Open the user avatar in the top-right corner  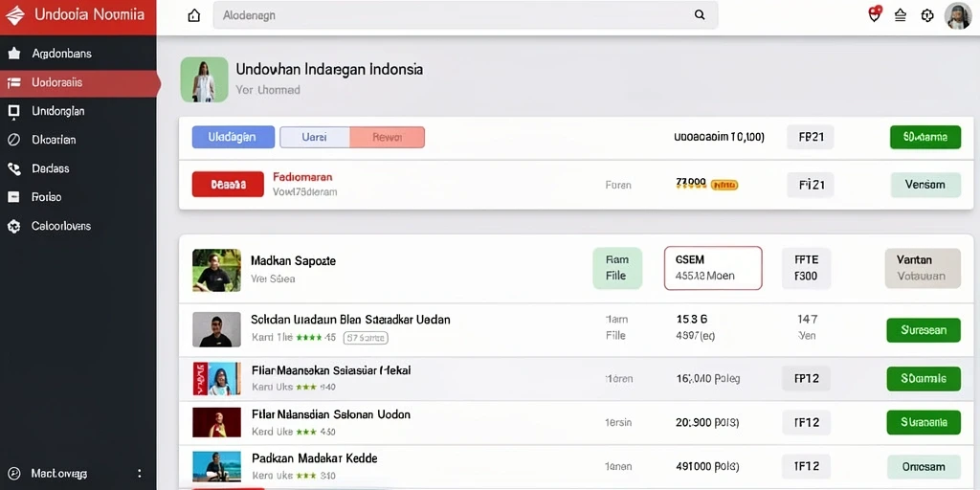(x=957, y=15)
